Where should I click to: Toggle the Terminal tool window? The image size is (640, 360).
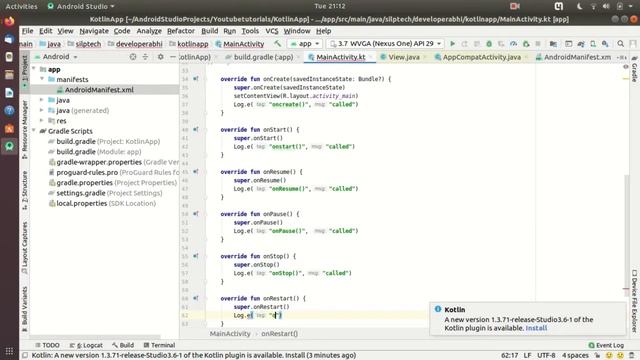[159, 345]
